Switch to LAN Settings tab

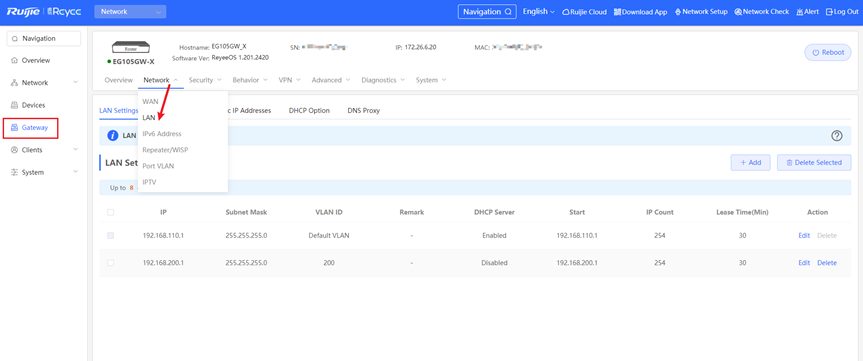[x=118, y=111]
